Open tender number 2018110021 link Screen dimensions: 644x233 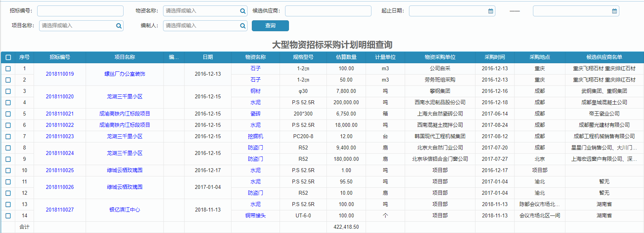(60, 114)
